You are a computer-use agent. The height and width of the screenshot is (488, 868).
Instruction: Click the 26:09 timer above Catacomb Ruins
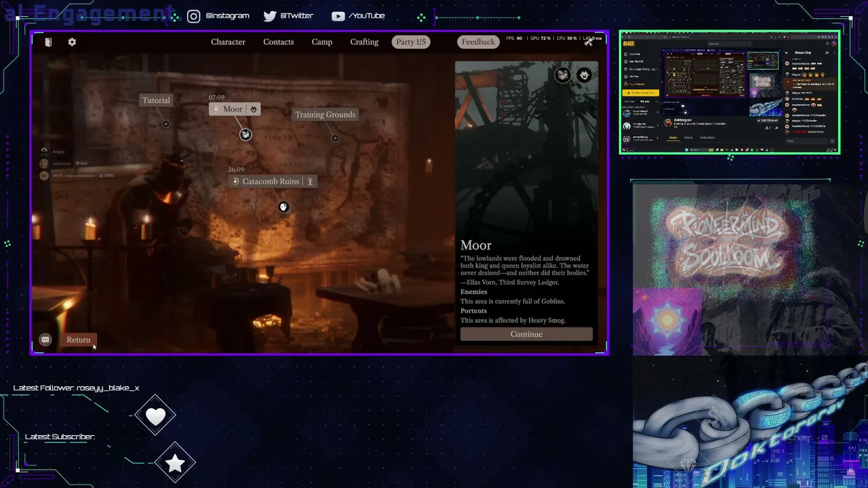coord(235,169)
